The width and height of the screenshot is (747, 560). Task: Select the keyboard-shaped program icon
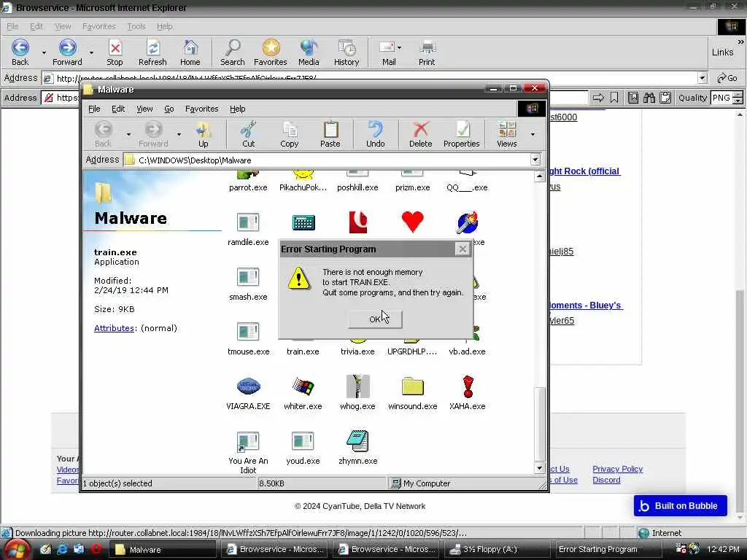[303, 222]
